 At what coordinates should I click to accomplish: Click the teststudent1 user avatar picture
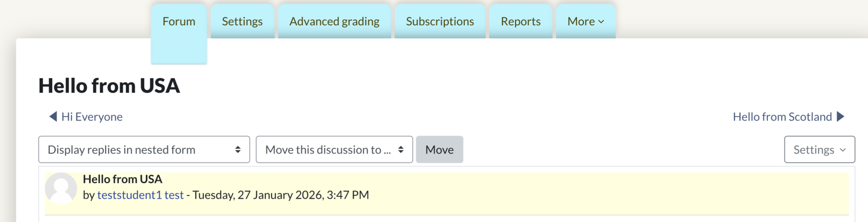[61, 188]
